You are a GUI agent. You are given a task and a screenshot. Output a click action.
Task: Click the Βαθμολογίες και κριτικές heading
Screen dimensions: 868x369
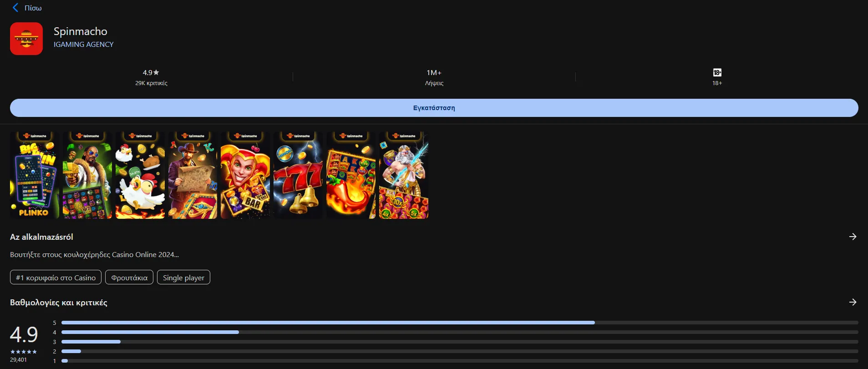(x=59, y=303)
